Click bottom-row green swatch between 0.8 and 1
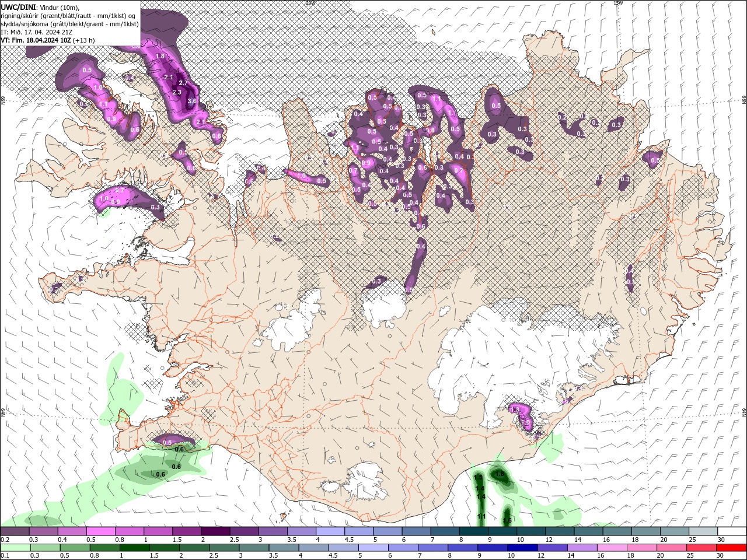Image resolution: width=747 pixels, height=560 pixels. tap(104, 548)
